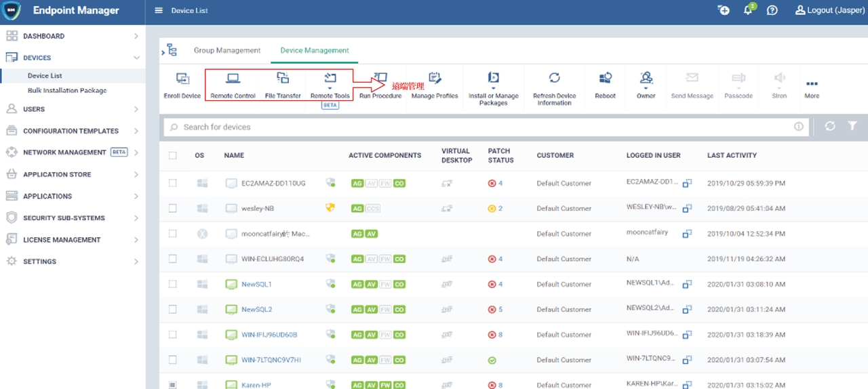Viewport: 868px width, 389px height.
Task: Check the EC2AMAZ-DD110UG row checkbox
Action: point(173,183)
